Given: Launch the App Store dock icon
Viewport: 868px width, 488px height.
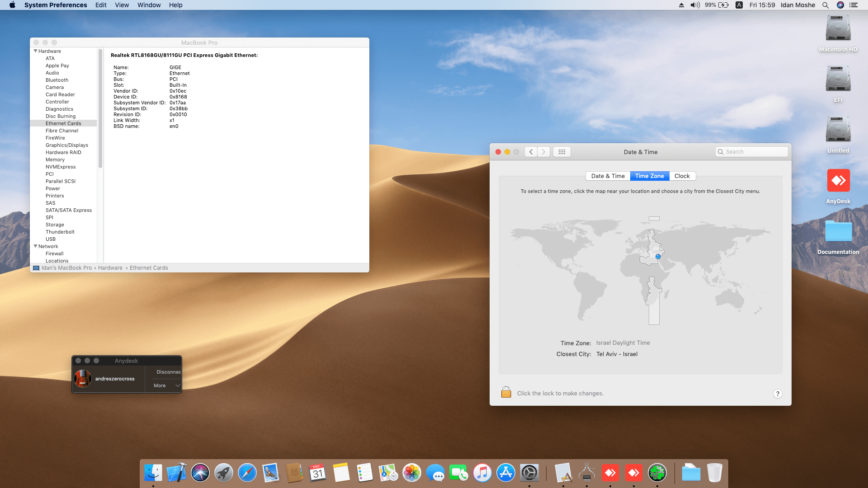Looking at the screenshot, I should pyautogui.click(x=505, y=473).
